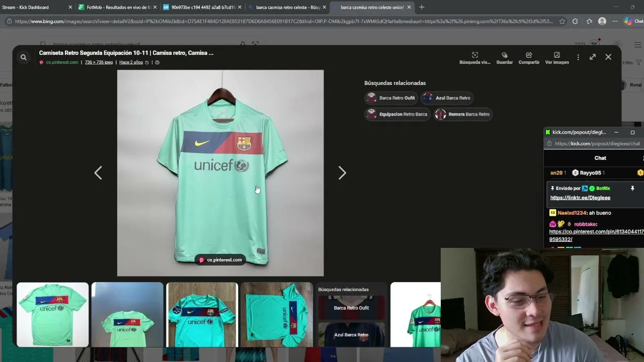Viewport: 644px width, 362px height.
Task: Select the first jersey thumbnail in the filmstrip
Action: coord(52,315)
